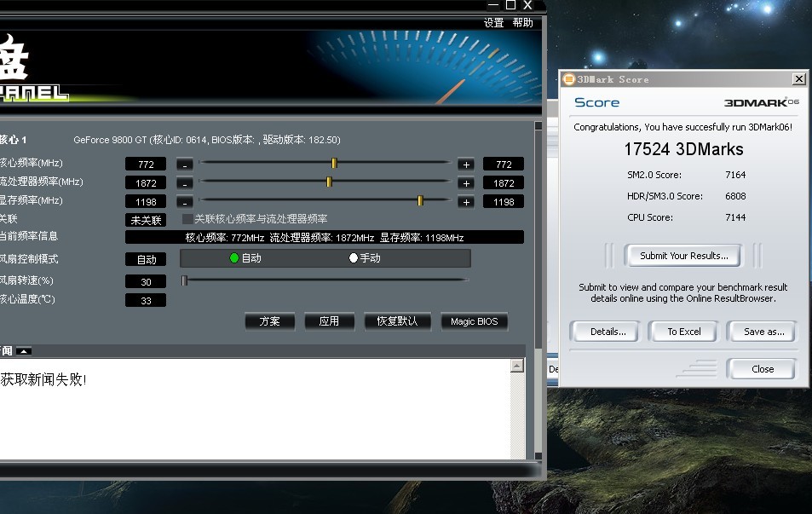Restore defaults with 恢复默认 button

(x=397, y=321)
